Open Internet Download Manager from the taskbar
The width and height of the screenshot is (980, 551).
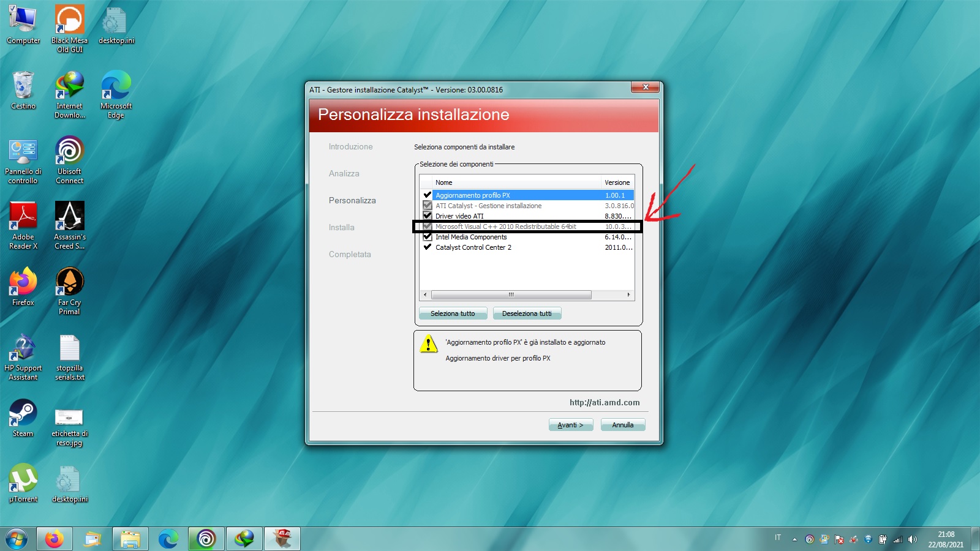[244, 539]
